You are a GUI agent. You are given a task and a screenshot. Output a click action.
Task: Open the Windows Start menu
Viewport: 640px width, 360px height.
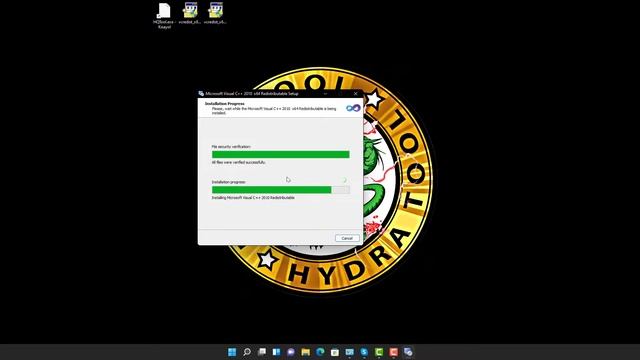pyautogui.click(x=232, y=352)
